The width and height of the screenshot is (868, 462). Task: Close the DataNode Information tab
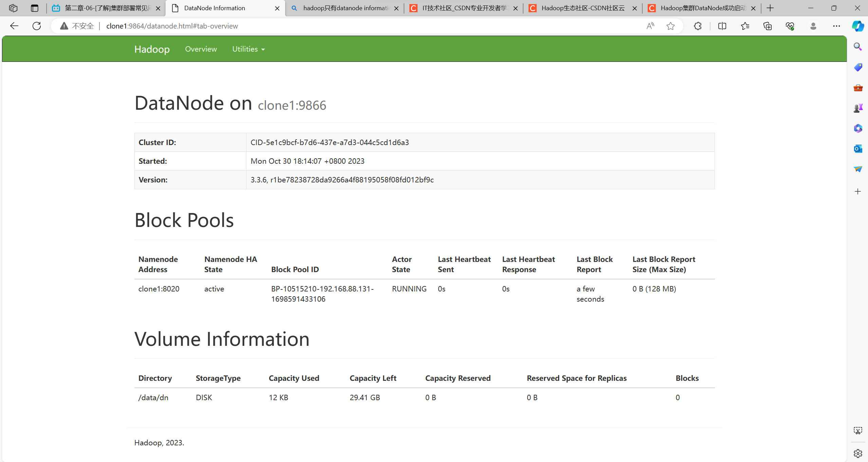277,8
